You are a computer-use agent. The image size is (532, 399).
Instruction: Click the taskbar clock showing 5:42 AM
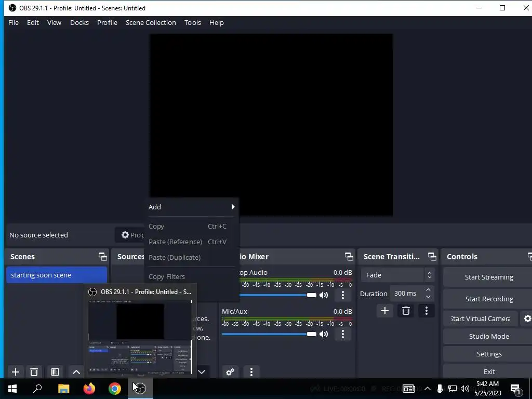tap(487, 389)
